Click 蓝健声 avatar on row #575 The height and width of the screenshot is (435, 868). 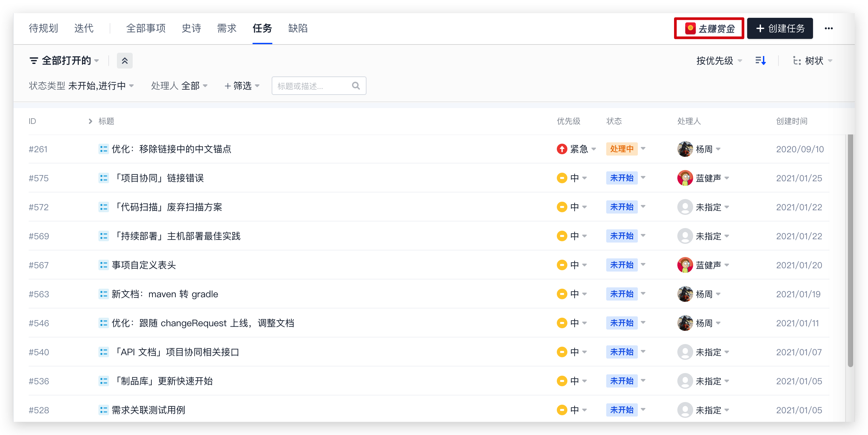[685, 178]
